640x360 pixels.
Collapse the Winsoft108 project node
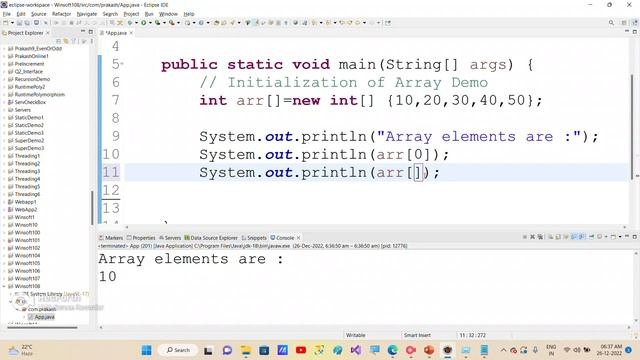click(x=4, y=286)
